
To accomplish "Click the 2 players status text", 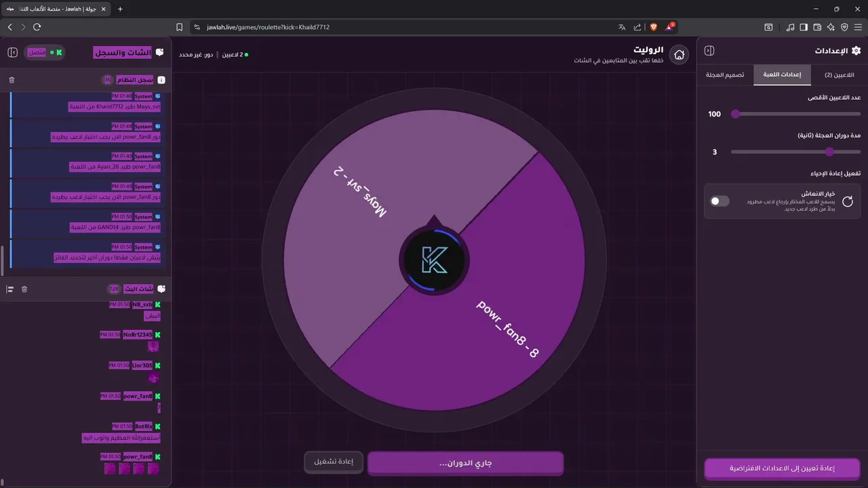I will point(235,54).
